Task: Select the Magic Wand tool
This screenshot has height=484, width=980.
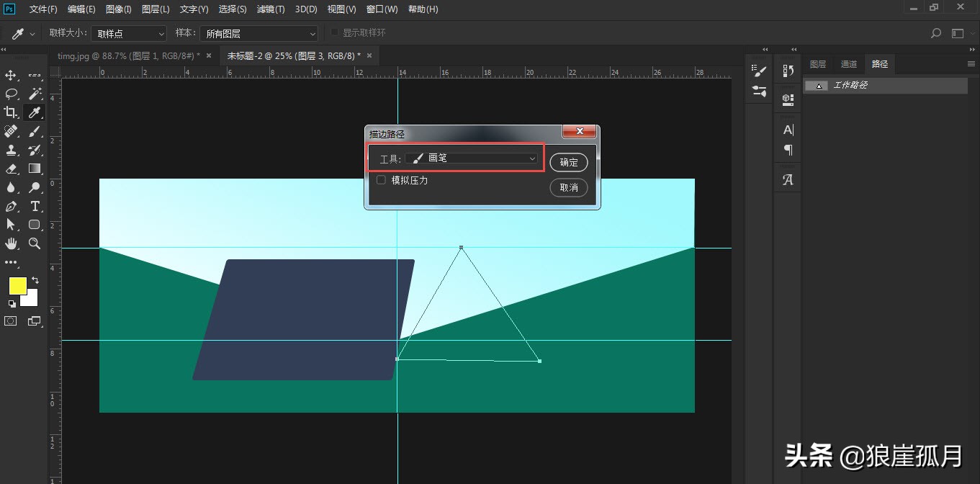Action: coord(35,94)
